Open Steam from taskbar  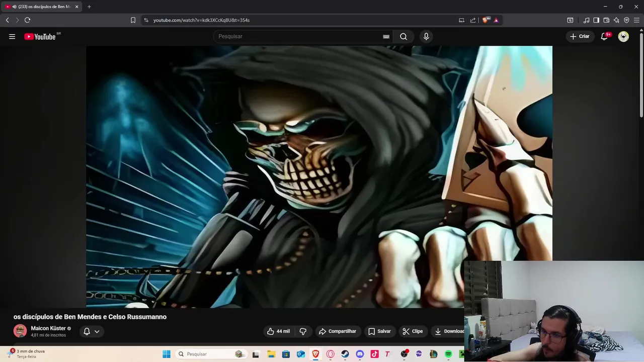coord(345,354)
